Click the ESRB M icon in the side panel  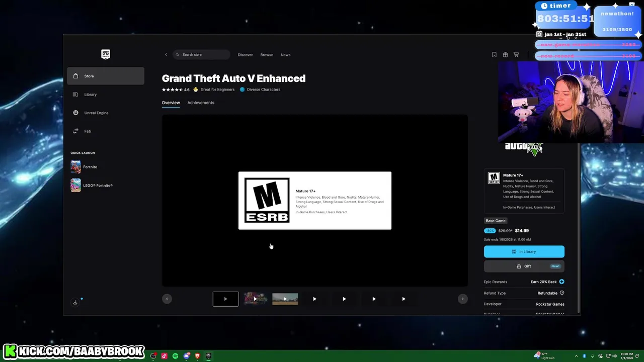(x=494, y=178)
